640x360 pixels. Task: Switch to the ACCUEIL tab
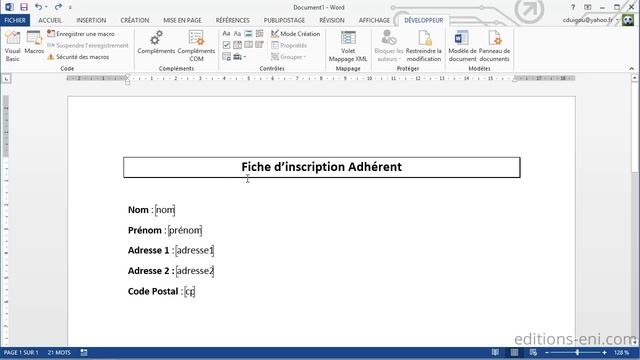50,20
